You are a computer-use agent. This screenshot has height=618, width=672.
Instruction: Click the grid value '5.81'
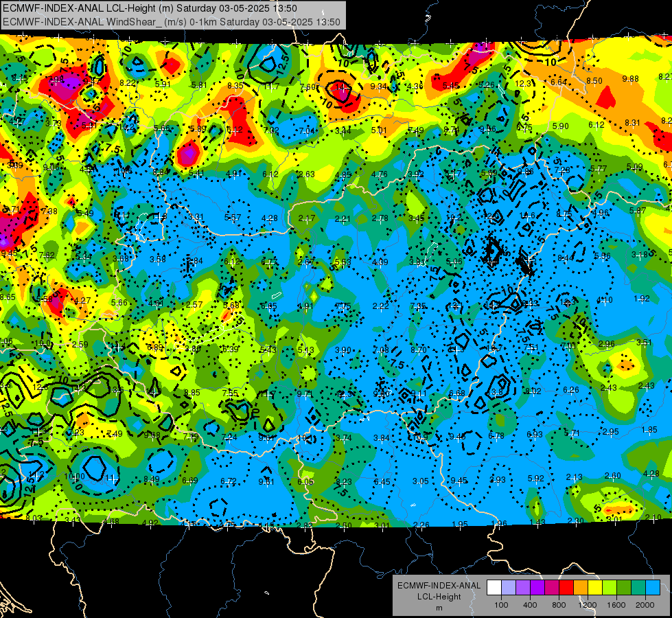point(199,85)
